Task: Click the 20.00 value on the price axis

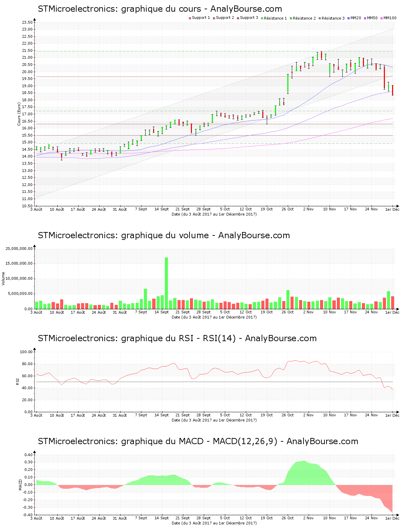Action: [27, 72]
